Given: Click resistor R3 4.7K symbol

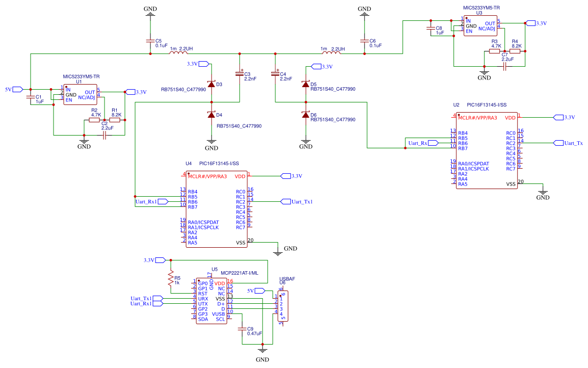Looking at the screenshot, I should pyautogui.click(x=495, y=51).
